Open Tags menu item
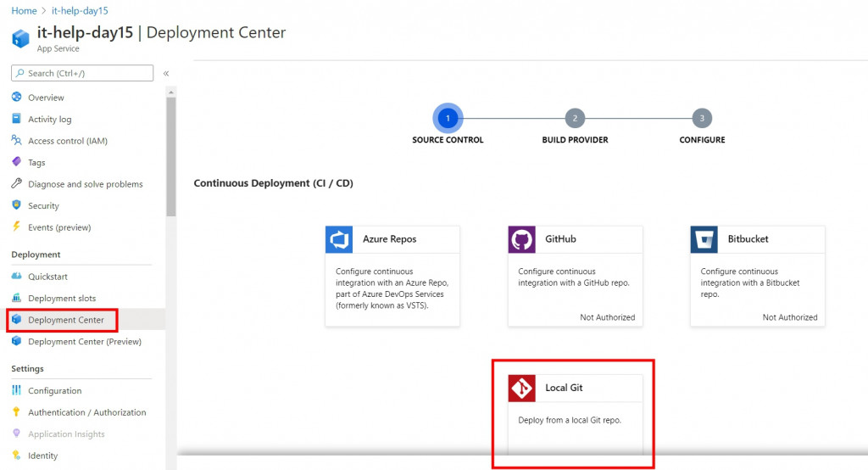Image resolution: width=868 pixels, height=470 pixels. (36, 162)
